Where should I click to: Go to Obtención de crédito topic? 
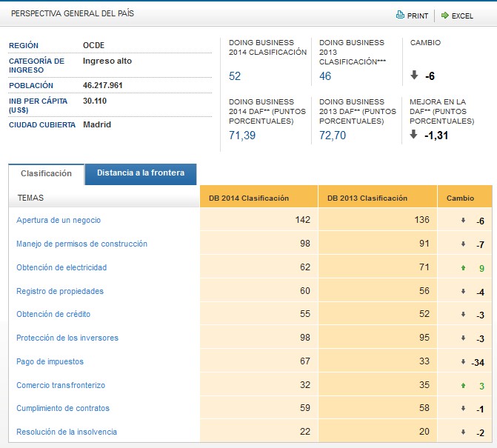(x=53, y=314)
